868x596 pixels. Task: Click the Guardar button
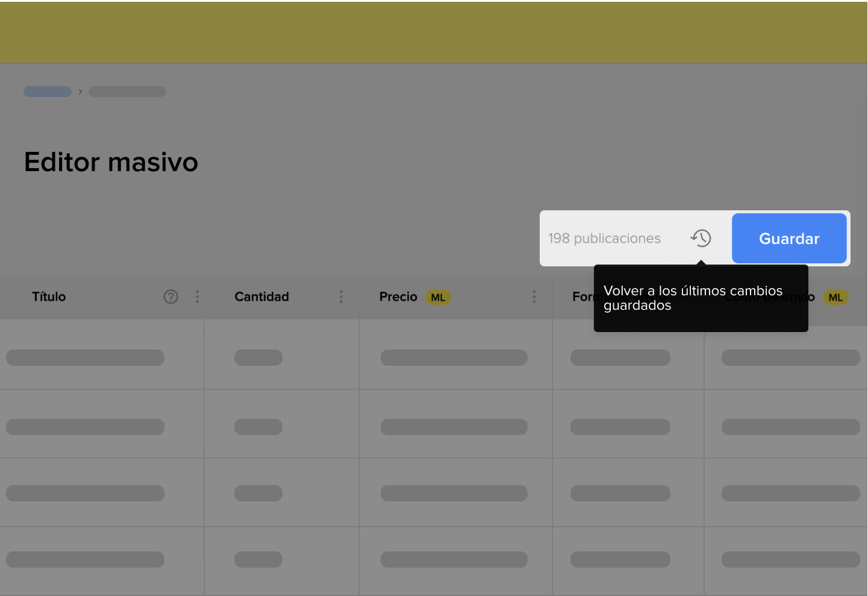789,238
